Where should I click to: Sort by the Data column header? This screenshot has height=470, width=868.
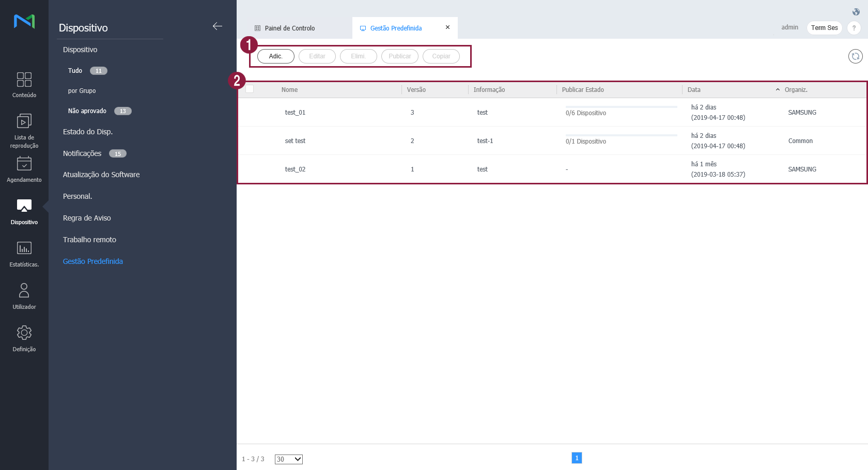pos(694,90)
